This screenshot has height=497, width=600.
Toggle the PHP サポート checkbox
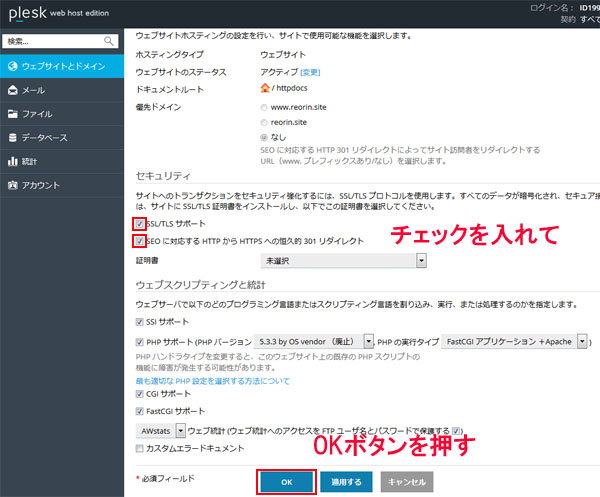coord(140,342)
